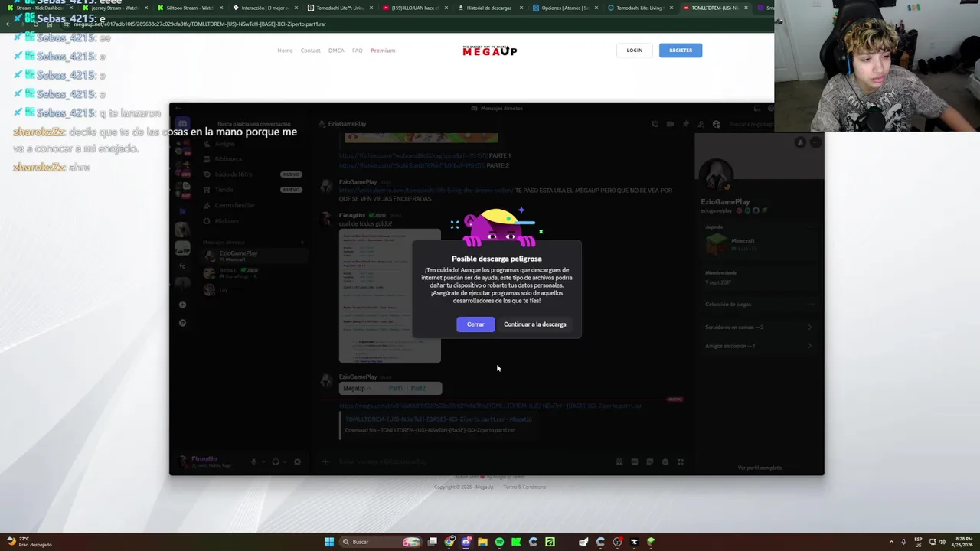Open Spotify from the taskbar

(499, 542)
